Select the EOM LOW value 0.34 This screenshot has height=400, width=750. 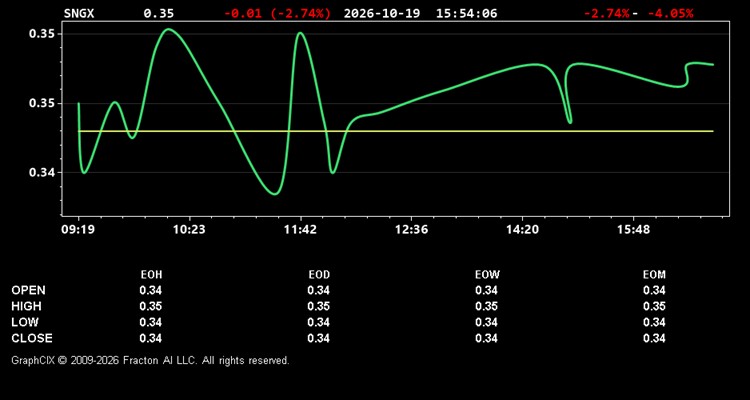(654, 322)
